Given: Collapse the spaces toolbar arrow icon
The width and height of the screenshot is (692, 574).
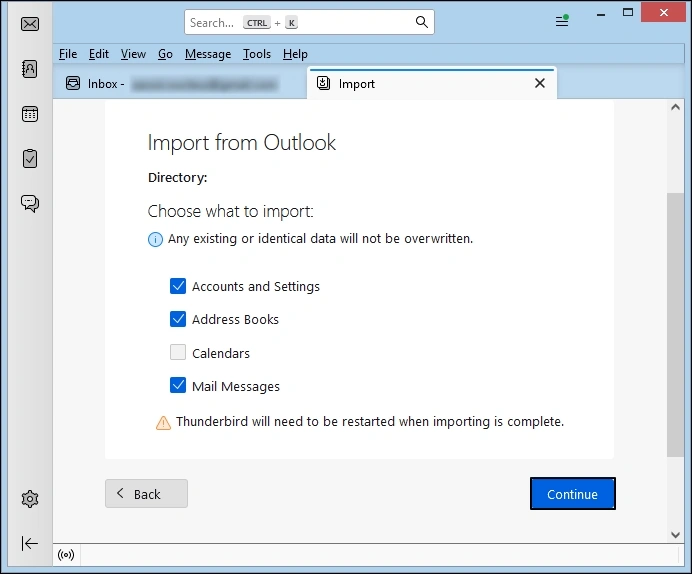Looking at the screenshot, I should pos(30,543).
